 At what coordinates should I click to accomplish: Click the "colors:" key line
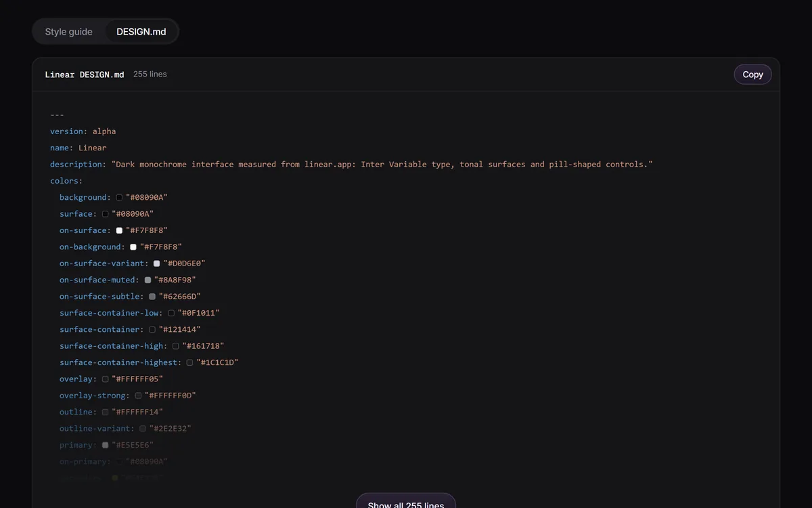(x=66, y=181)
